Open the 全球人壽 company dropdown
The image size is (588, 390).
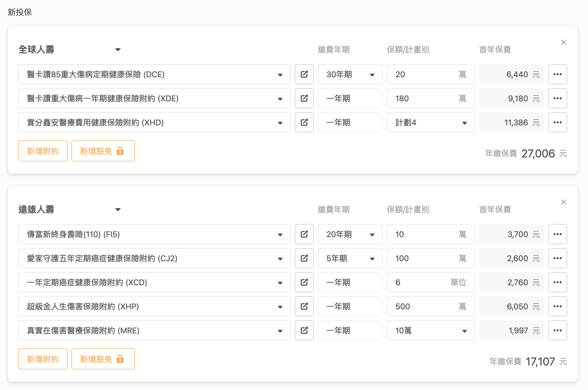click(70, 49)
